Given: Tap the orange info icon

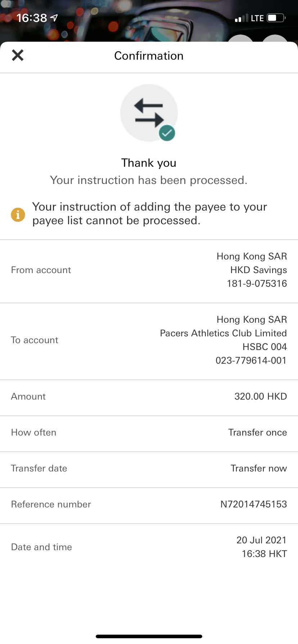Looking at the screenshot, I should coord(18,215).
